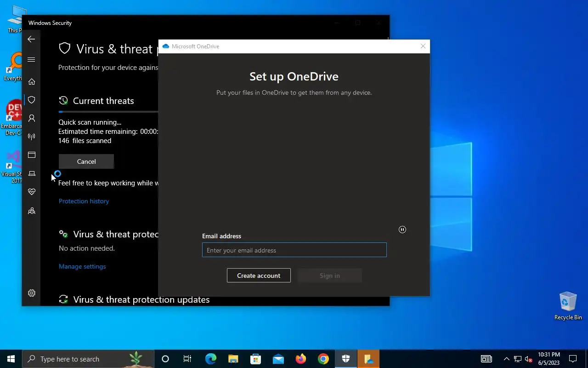This screenshot has width=588, height=368.
Task: Click the "146 files scanned" text
Action: pyautogui.click(x=85, y=141)
